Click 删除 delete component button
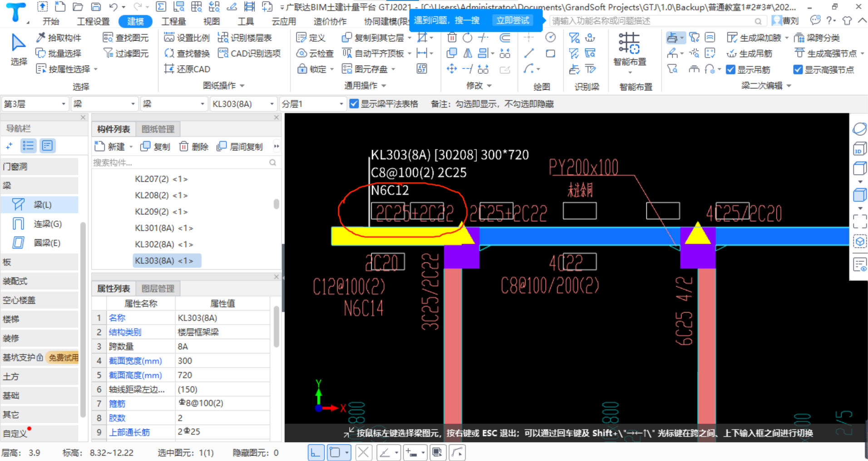868x461 pixels. (194, 146)
